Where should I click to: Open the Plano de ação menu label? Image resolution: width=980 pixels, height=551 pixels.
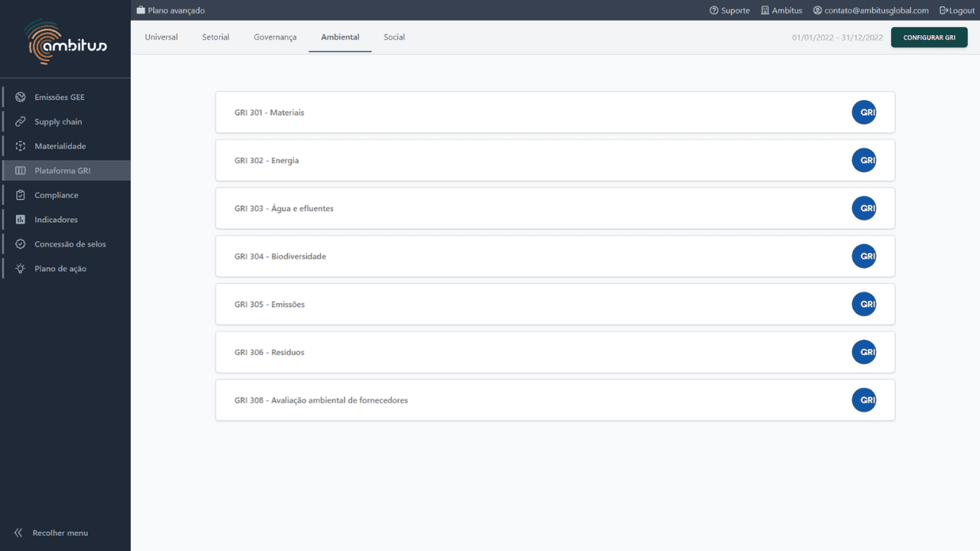(x=60, y=269)
